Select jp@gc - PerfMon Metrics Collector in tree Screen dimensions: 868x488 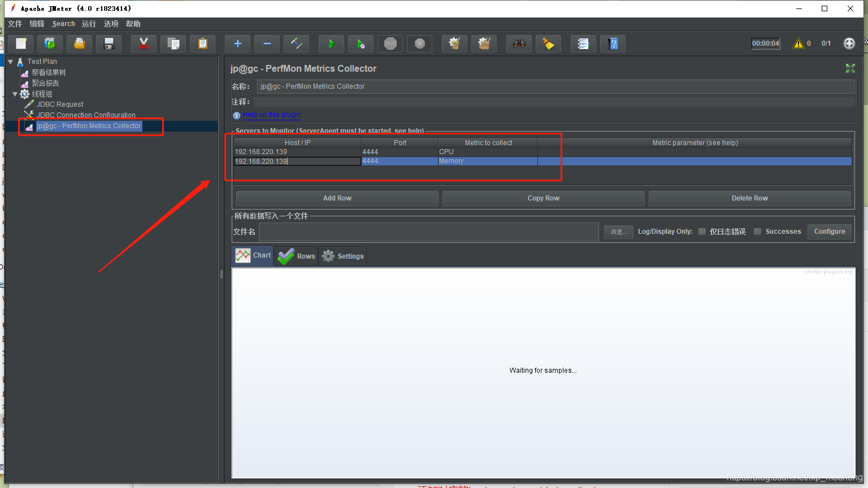[89, 126]
